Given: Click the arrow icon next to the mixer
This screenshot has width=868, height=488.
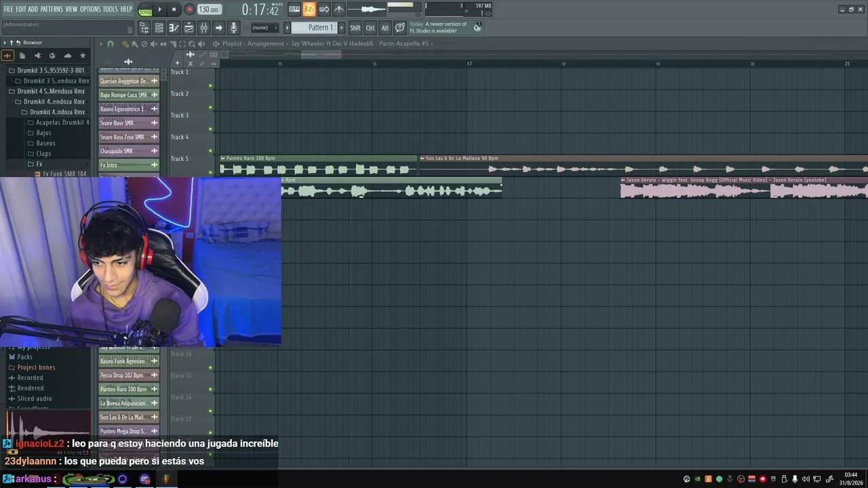Looking at the screenshot, I should (x=218, y=28).
